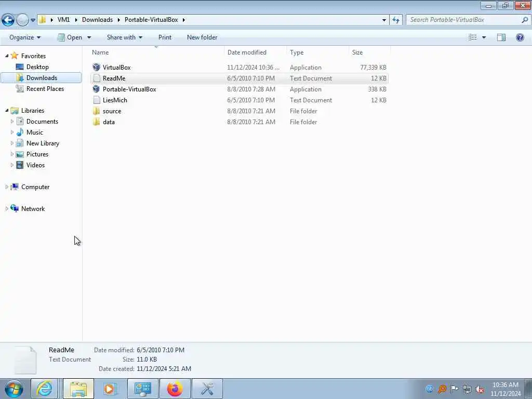Viewport: 532px width, 399px height.
Task: Click the tools taskbar icon with wrench
Action: click(x=207, y=389)
